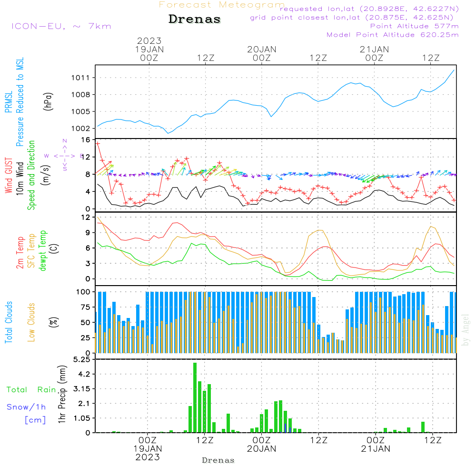Click the '19JAN' date label above the charts
Viewport: 476px width, 476px height.
(149, 50)
